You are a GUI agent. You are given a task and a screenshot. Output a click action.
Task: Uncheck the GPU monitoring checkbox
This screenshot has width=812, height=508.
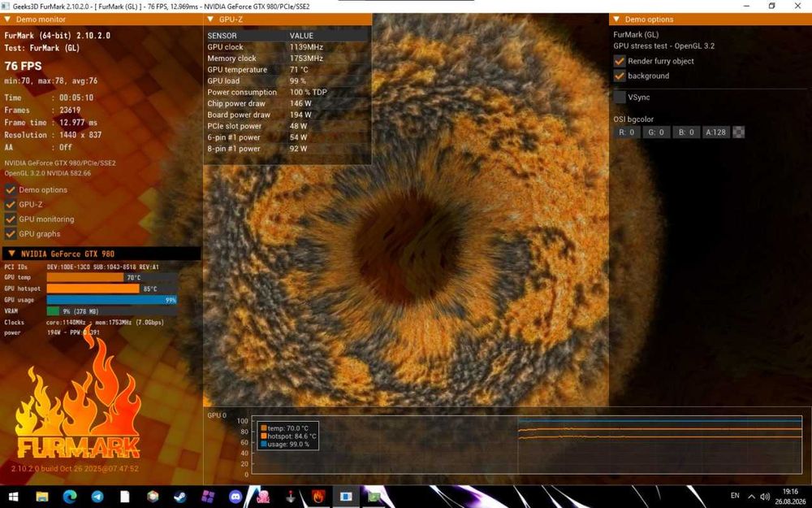point(11,219)
